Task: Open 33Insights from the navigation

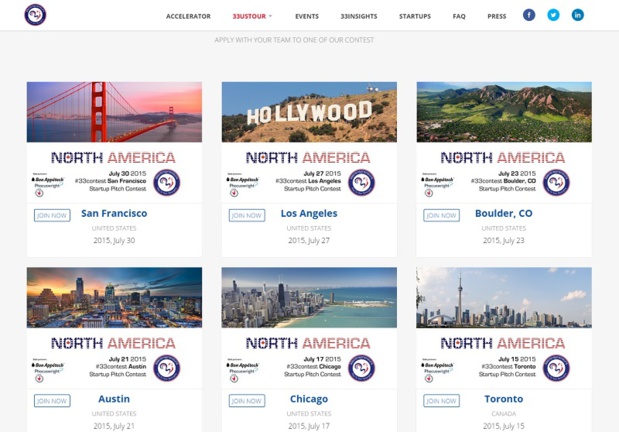Action: point(359,17)
